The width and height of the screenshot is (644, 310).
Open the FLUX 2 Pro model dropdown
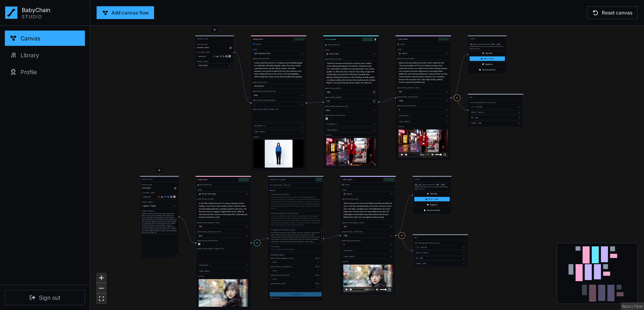tap(351, 54)
